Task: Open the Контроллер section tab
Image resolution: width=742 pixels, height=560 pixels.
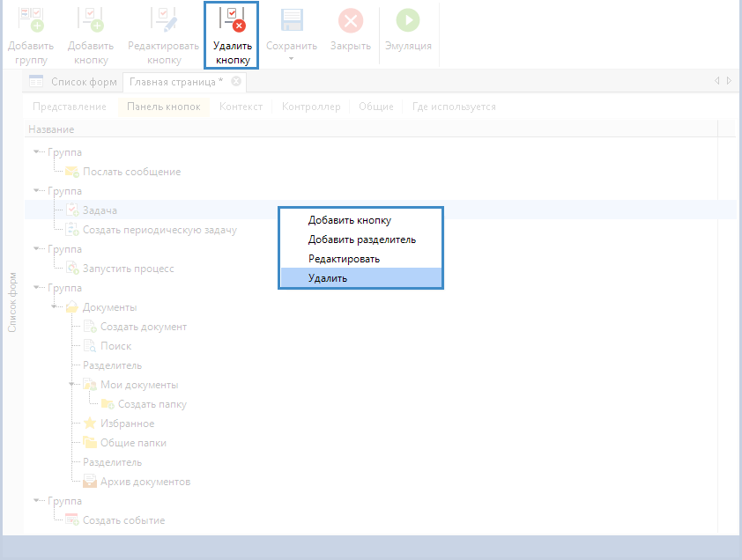Action: [x=310, y=107]
